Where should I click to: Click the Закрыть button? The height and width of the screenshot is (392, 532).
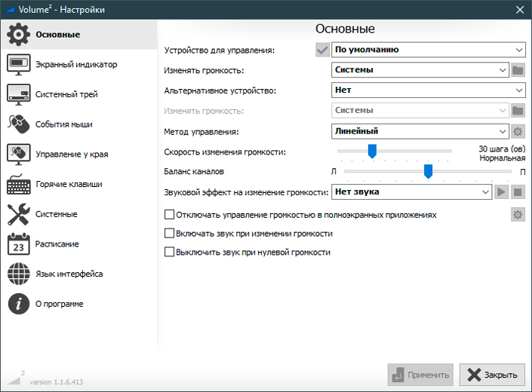(x=492, y=375)
